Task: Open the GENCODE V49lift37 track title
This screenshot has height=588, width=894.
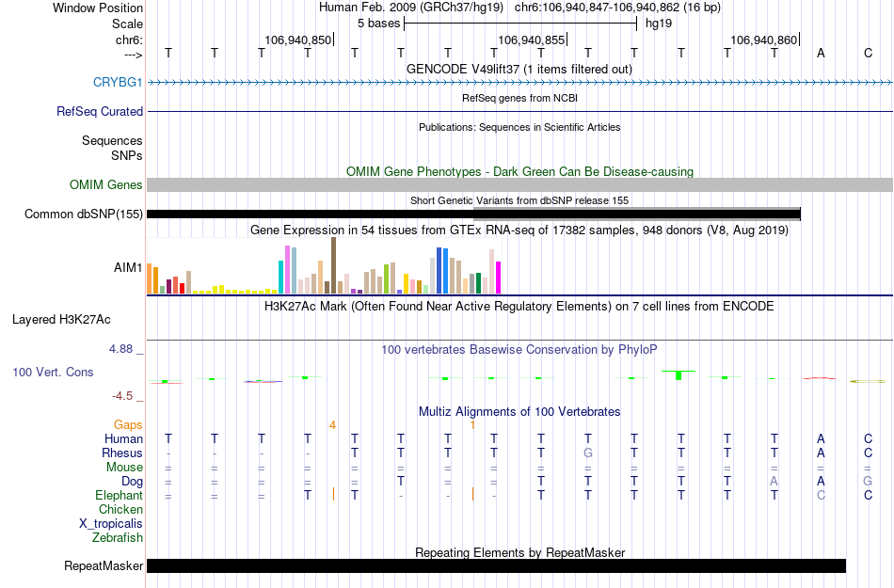Action: [x=519, y=69]
